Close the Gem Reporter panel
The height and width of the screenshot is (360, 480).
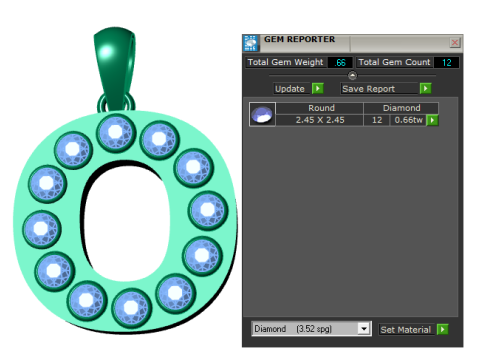(455, 43)
